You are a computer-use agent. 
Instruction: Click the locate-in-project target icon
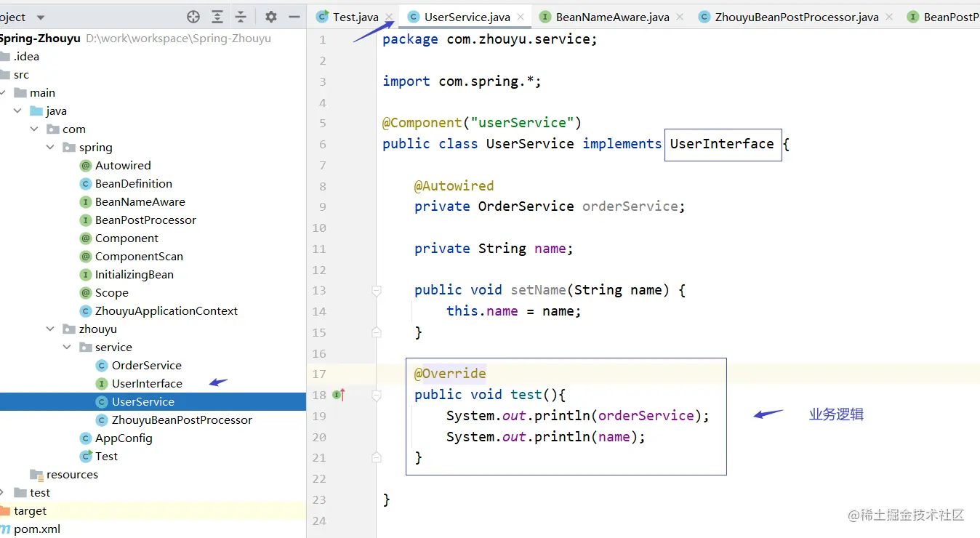click(193, 17)
